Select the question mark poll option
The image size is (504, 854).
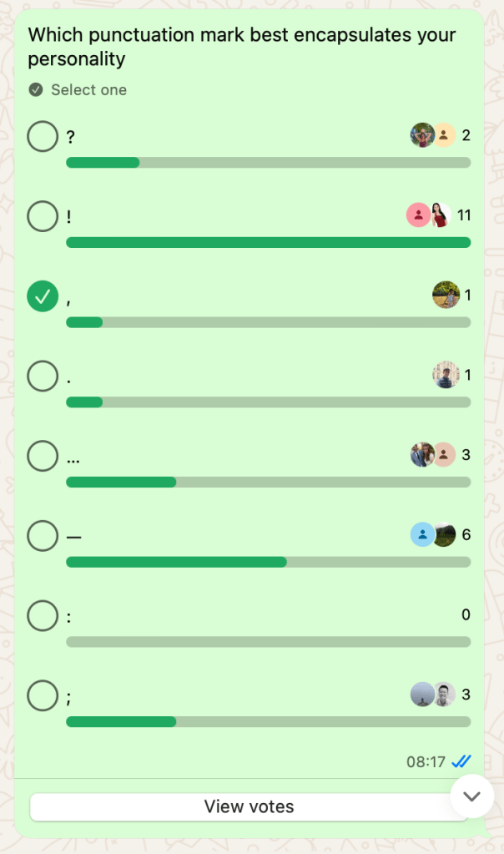[43, 136]
